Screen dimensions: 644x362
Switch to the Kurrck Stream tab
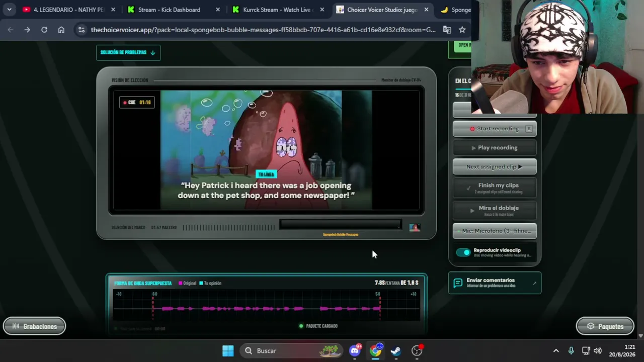coord(278,10)
